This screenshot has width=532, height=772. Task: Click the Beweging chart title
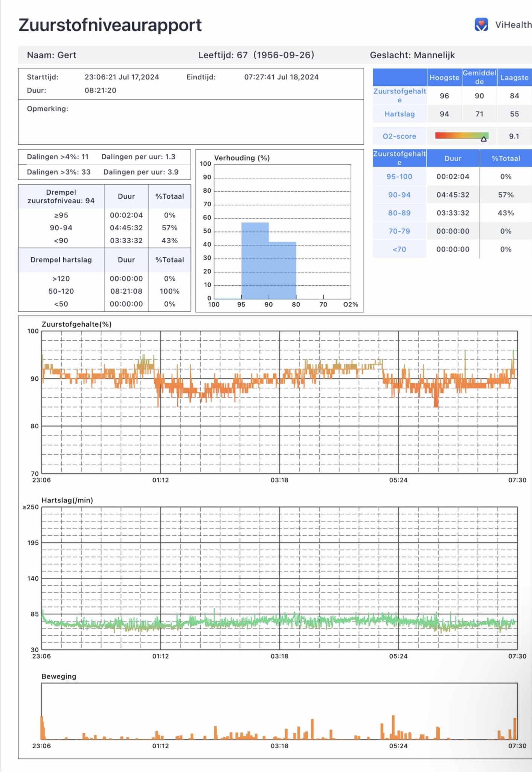[59, 676]
